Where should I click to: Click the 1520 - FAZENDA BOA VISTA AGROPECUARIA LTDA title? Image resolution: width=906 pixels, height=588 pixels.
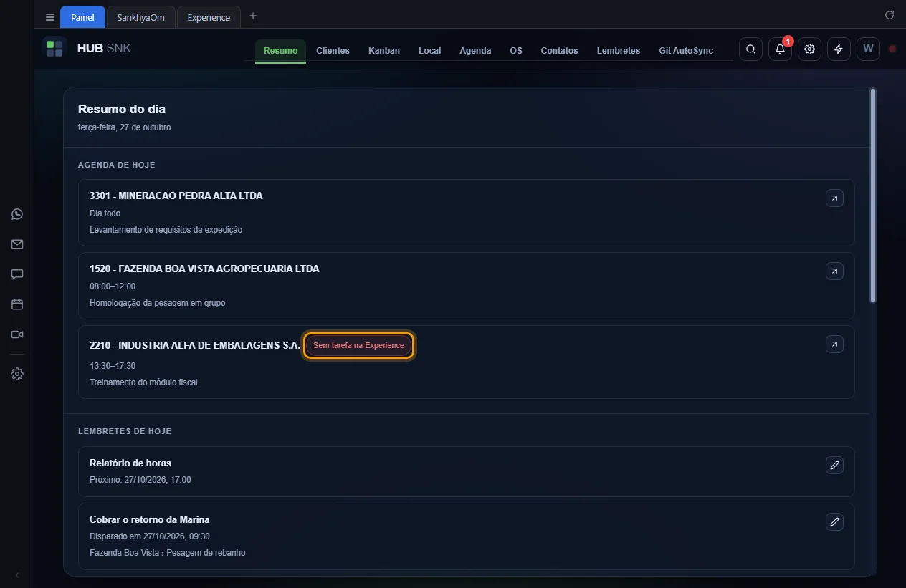click(x=204, y=269)
